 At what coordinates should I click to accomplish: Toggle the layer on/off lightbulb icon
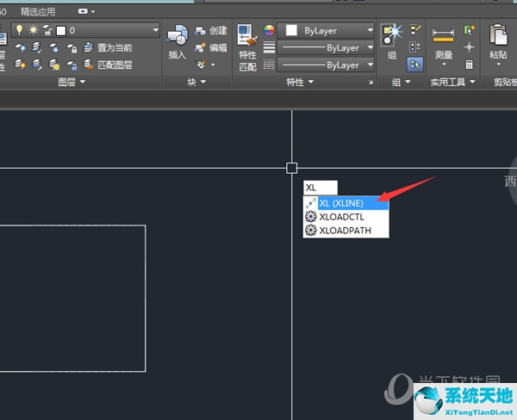(x=19, y=30)
